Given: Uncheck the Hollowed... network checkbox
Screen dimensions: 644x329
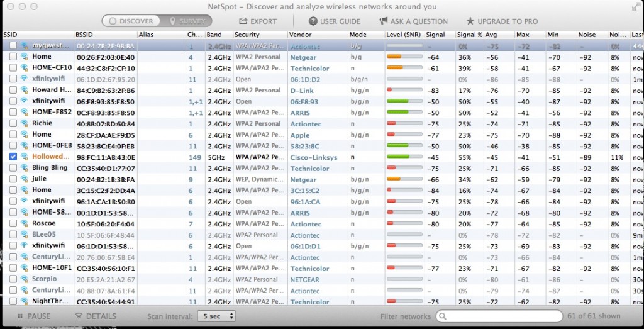Looking at the screenshot, I should [x=13, y=157].
